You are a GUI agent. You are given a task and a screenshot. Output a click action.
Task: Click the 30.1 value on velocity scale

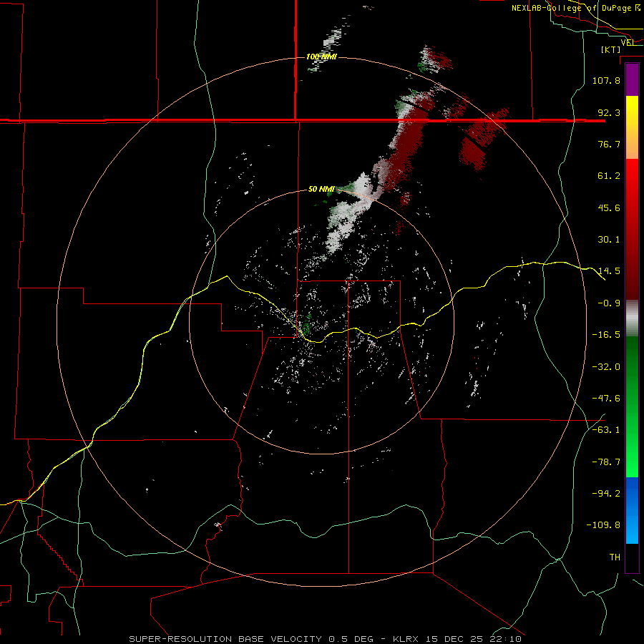point(609,240)
